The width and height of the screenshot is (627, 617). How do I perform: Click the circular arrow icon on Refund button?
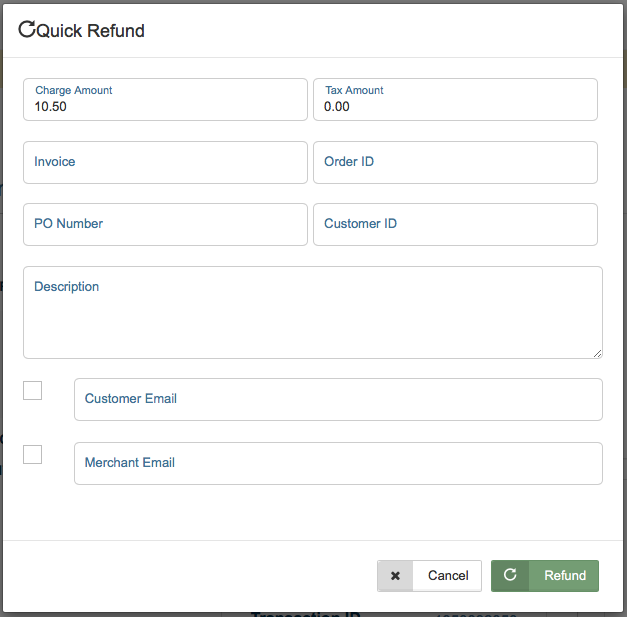tap(510, 576)
